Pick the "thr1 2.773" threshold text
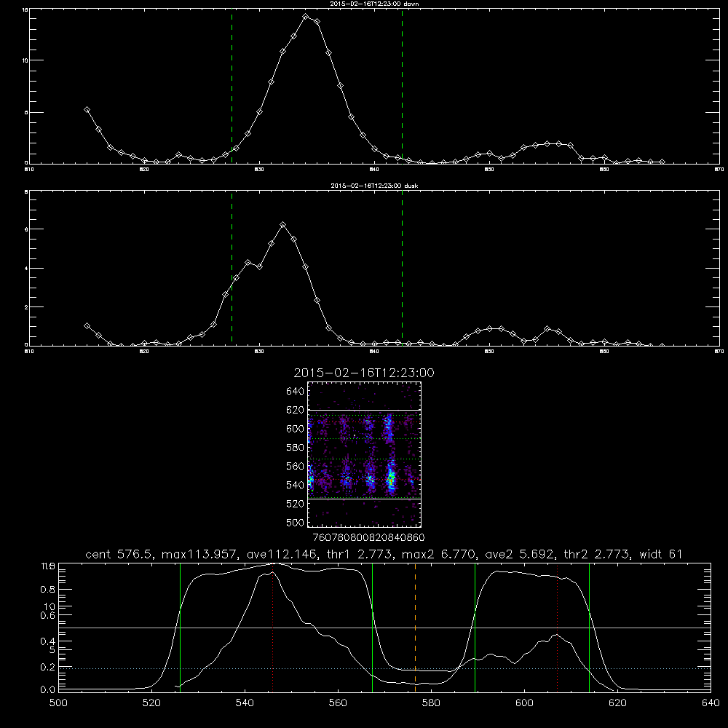728x728 pixels. 361,554
